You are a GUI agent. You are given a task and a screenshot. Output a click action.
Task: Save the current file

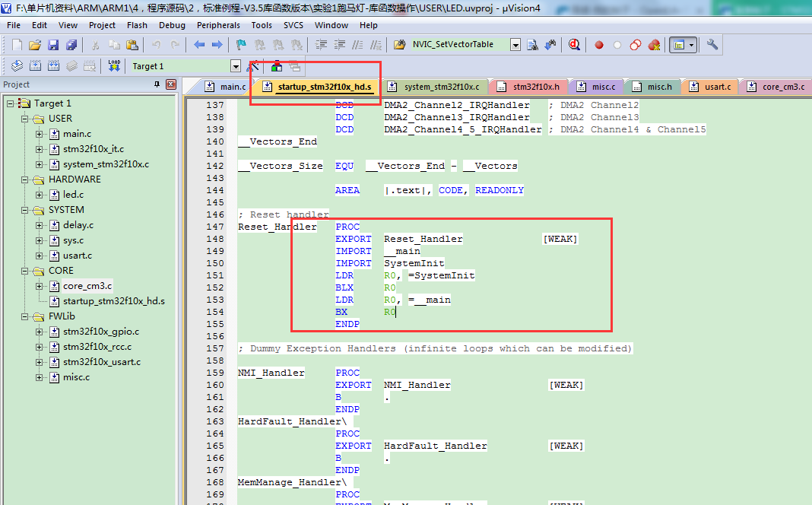(x=53, y=45)
